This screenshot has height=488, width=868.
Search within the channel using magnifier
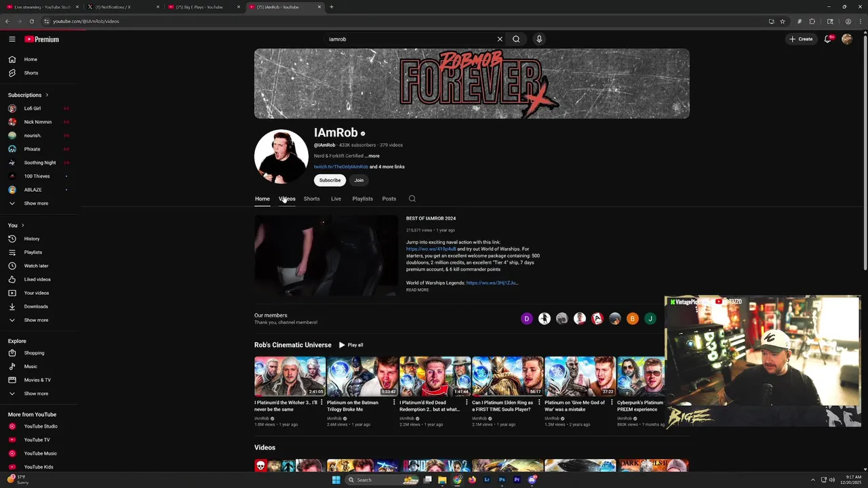[x=412, y=199]
